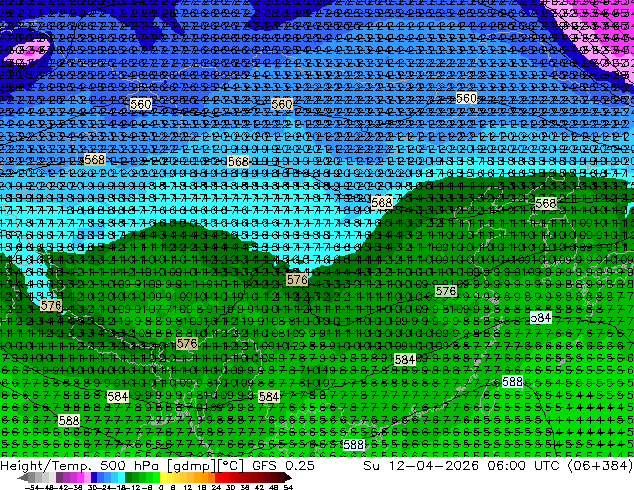Viewport: 634px width, 490px height.
Task: Select the 568 label nearest the left edge
Action: [95, 159]
